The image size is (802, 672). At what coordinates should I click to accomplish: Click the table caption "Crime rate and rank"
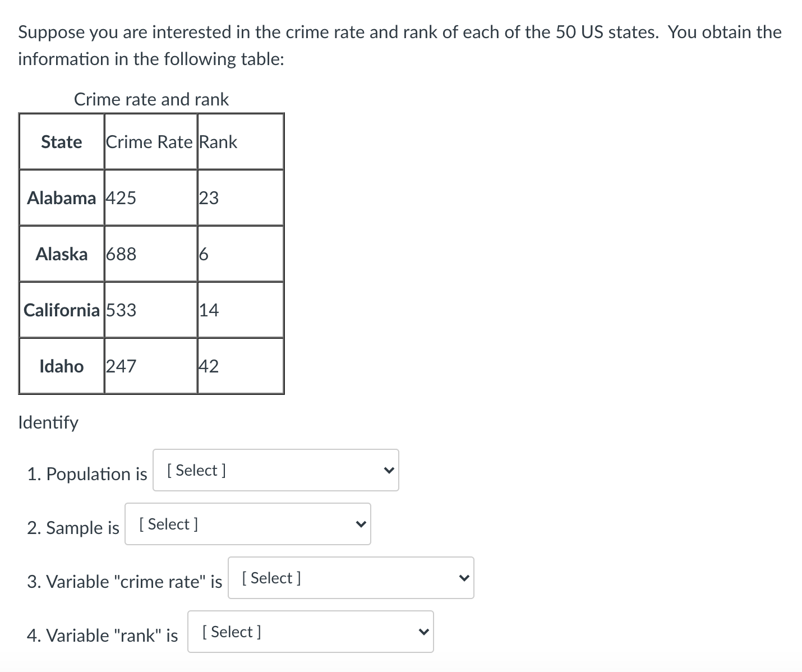pyautogui.click(x=151, y=99)
